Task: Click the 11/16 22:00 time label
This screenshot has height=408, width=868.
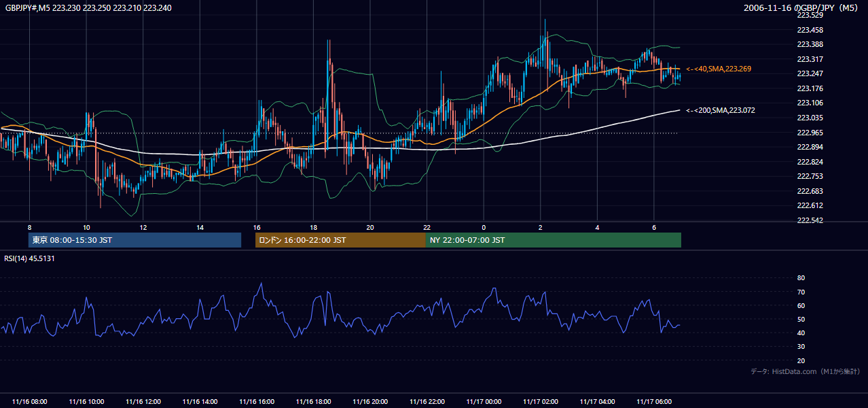Action: tap(427, 402)
